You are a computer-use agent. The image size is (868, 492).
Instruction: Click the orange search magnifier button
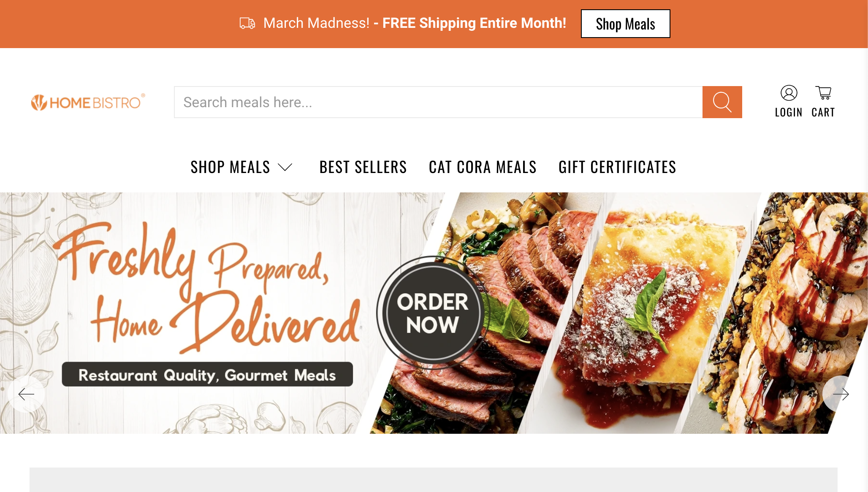pyautogui.click(x=722, y=102)
